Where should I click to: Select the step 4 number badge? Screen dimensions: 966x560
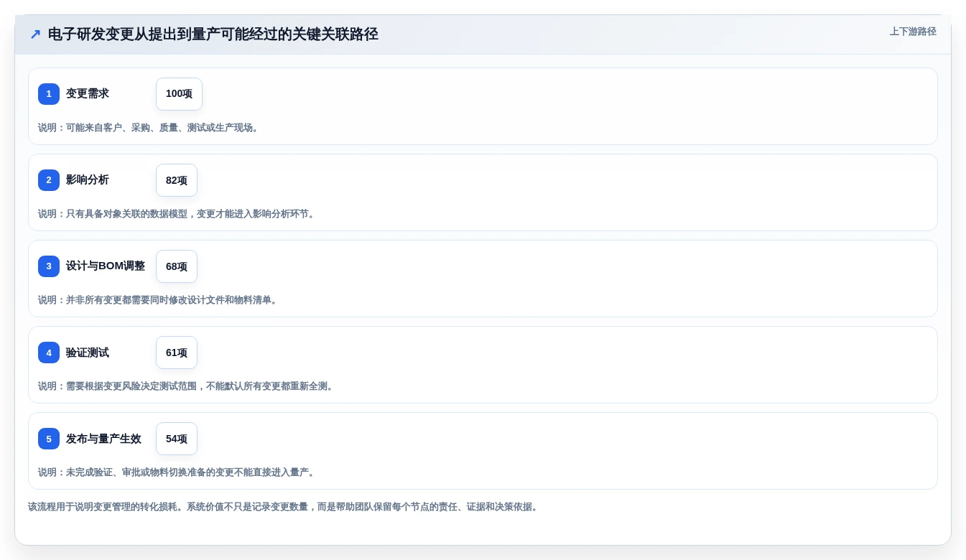[49, 353]
